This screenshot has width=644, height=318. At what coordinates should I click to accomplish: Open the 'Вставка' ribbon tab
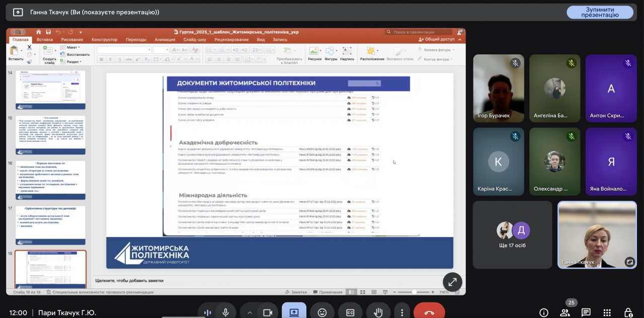pyautogui.click(x=45, y=40)
